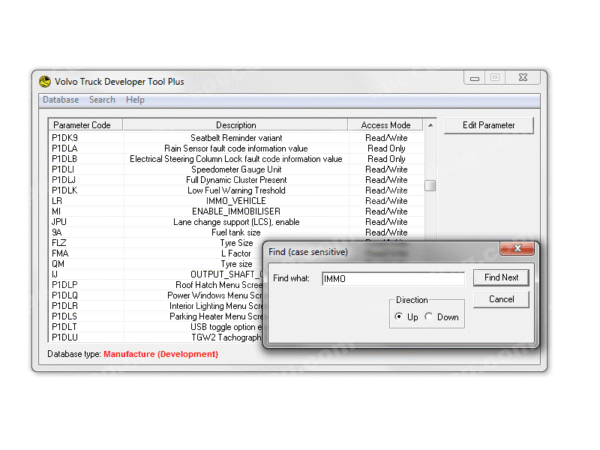Click the Find Next button

pyautogui.click(x=501, y=277)
